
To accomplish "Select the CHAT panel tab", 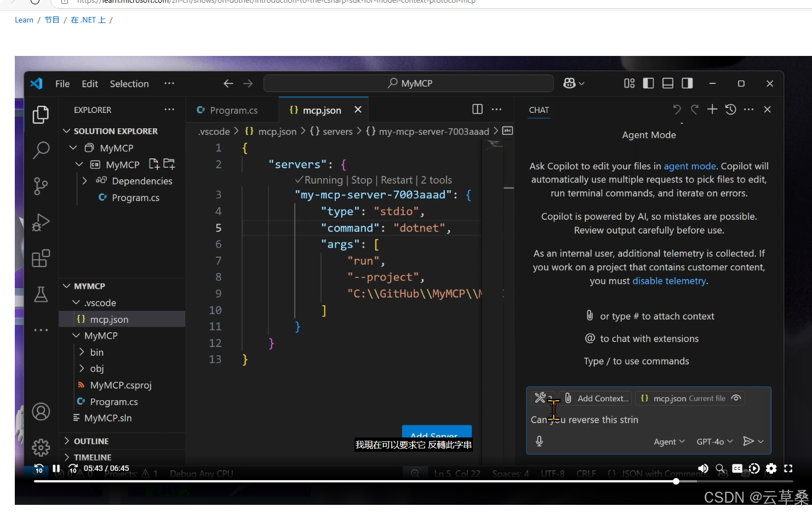I will point(539,110).
